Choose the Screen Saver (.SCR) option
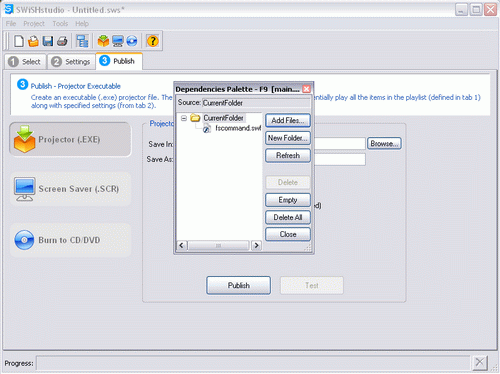This screenshot has width=500, height=374. click(70, 189)
